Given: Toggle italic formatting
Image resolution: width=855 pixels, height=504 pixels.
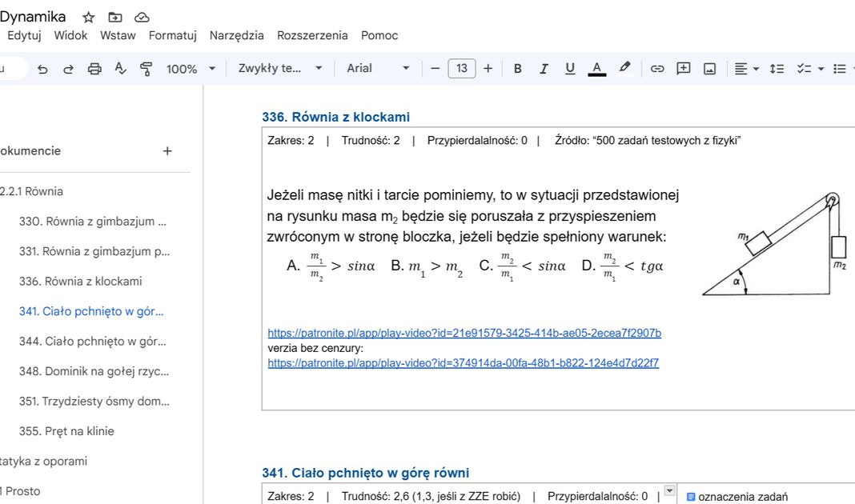Looking at the screenshot, I should point(544,69).
